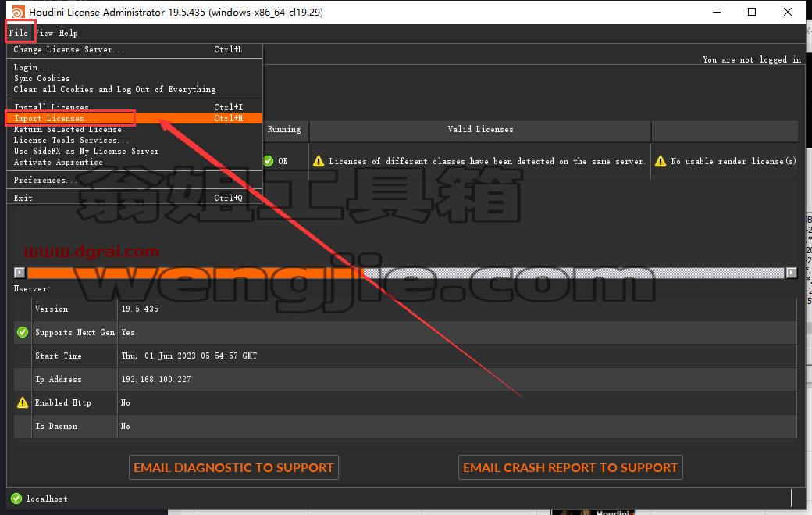Open the File menu
Image resolution: width=812 pixels, height=515 pixels.
tap(19, 33)
